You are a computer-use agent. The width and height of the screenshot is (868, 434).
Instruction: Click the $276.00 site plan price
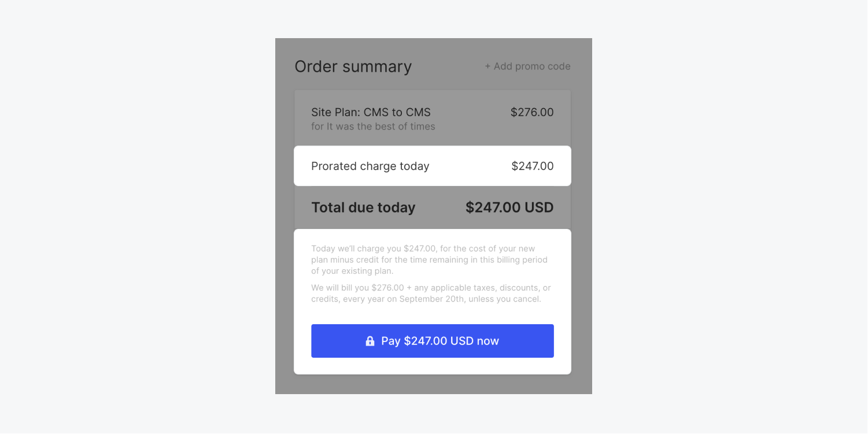click(x=532, y=112)
